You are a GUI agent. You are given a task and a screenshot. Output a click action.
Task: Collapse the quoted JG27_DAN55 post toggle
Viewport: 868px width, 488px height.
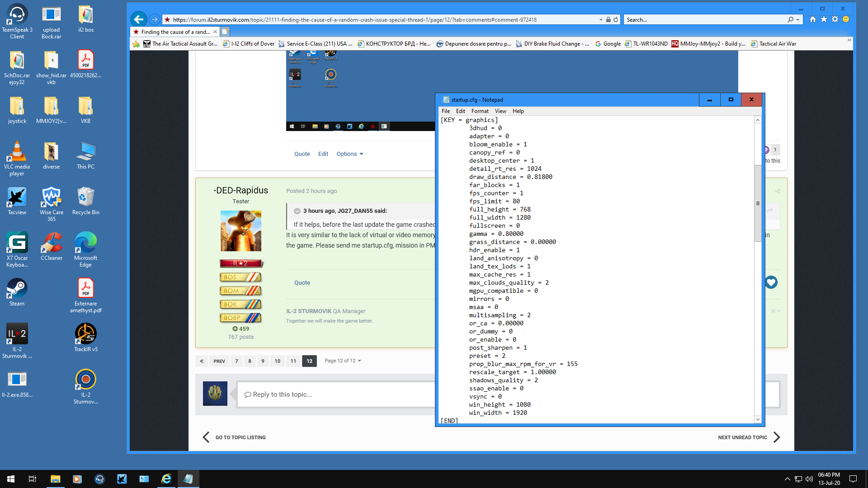point(297,211)
